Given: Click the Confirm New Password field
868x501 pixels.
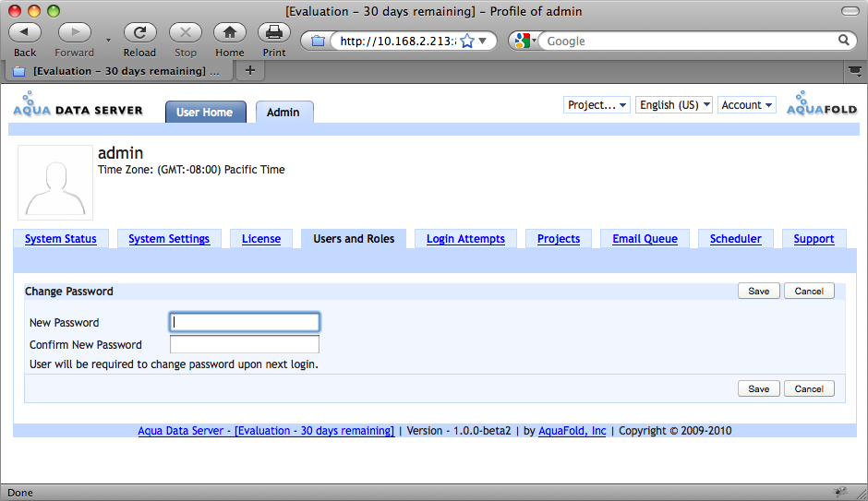Looking at the screenshot, I should 245,344.
